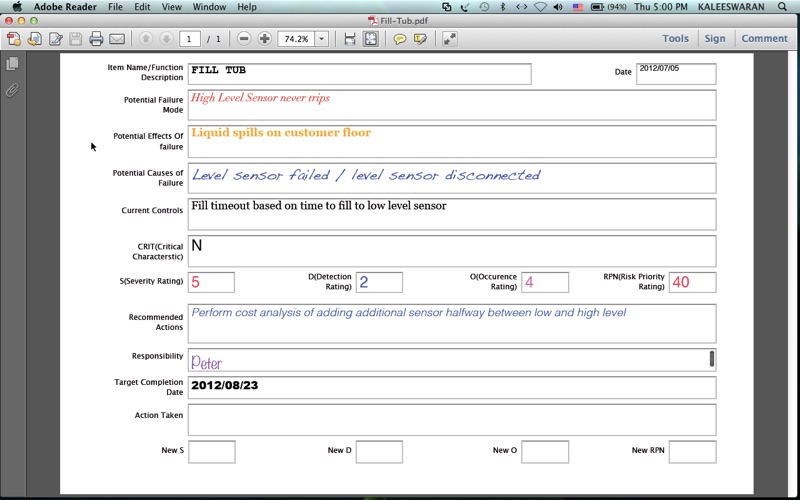Open Spotlight search magnifier
Screen dimensions: 800x500
pos(783,7)
